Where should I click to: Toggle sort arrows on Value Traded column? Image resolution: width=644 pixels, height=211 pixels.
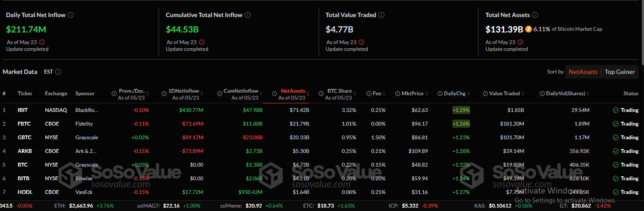click(523, 94)
